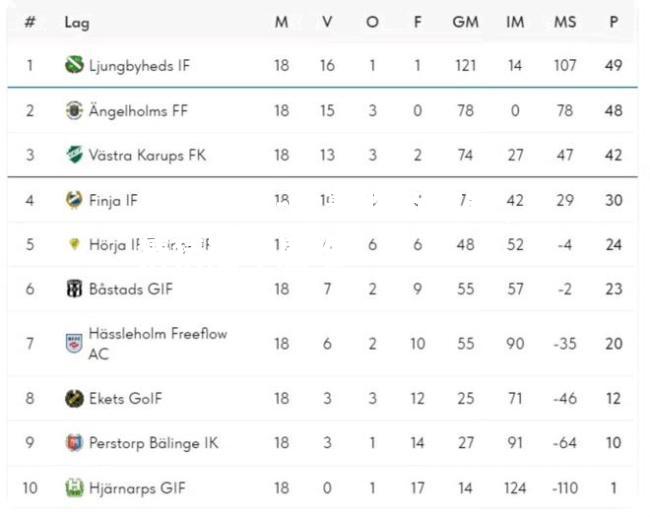Screen dimensions: 650x517
Task: Click the Ekets GoIF round badge
Action: coord(74,398)
